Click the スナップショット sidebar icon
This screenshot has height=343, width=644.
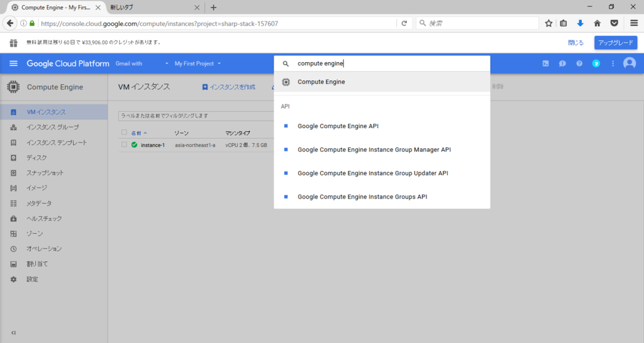(14, 173)
